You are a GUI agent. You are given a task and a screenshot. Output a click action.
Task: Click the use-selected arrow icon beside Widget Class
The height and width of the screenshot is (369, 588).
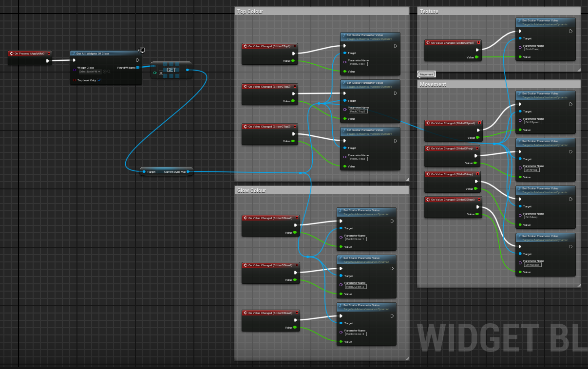104,72
